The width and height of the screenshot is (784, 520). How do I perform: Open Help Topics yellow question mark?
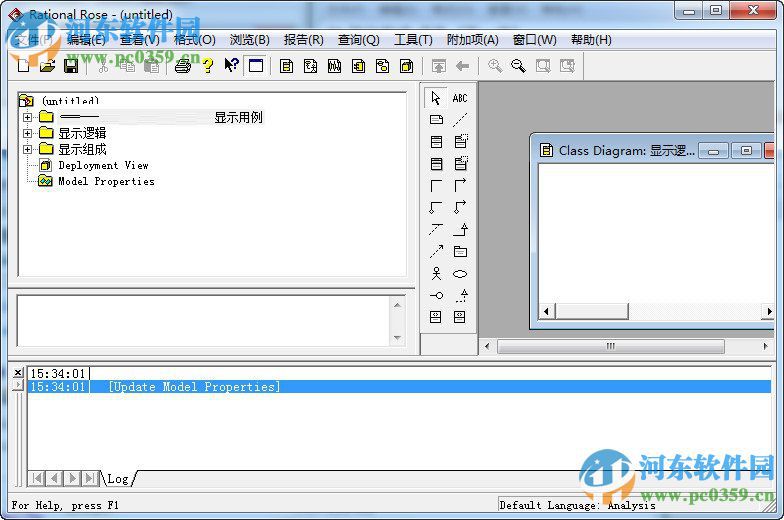[208, 66]
